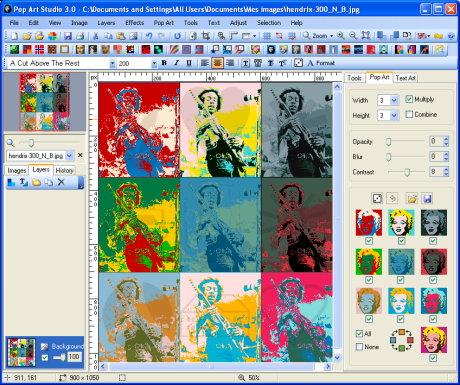Click the navigator zoom slider handle
The height and width of the screenshot is (385, 460).
(31, 143)
